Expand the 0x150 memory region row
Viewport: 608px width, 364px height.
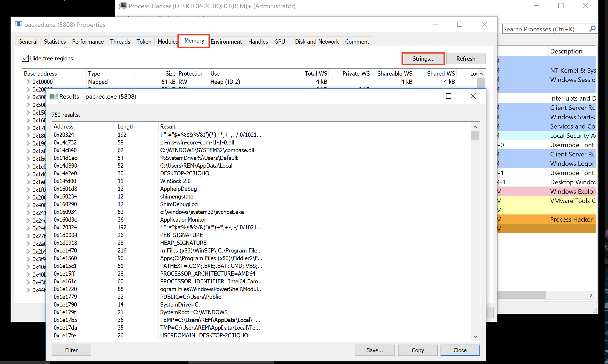28,113
